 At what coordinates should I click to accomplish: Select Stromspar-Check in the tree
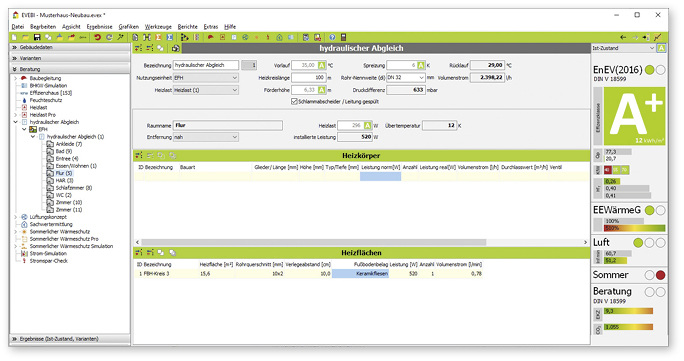[48, 261]
